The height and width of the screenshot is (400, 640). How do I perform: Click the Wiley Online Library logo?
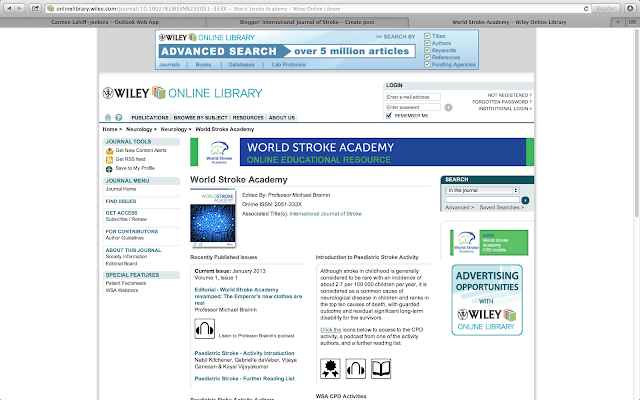point(182,93)
